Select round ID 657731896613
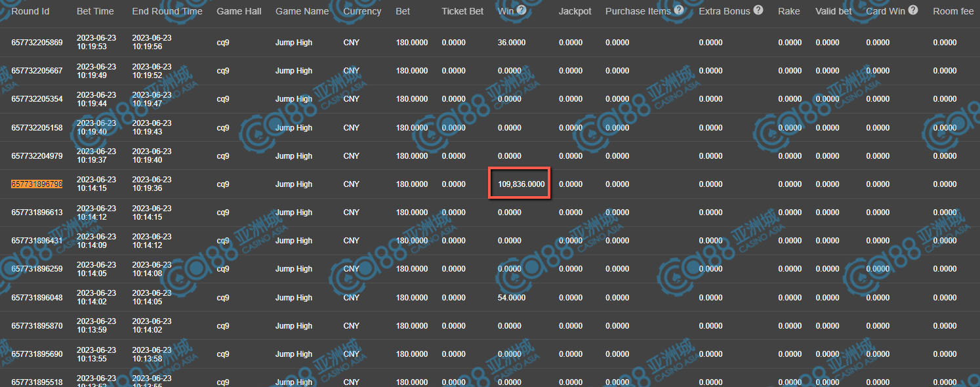Screen dimensions: 980x387 (37, 213)
